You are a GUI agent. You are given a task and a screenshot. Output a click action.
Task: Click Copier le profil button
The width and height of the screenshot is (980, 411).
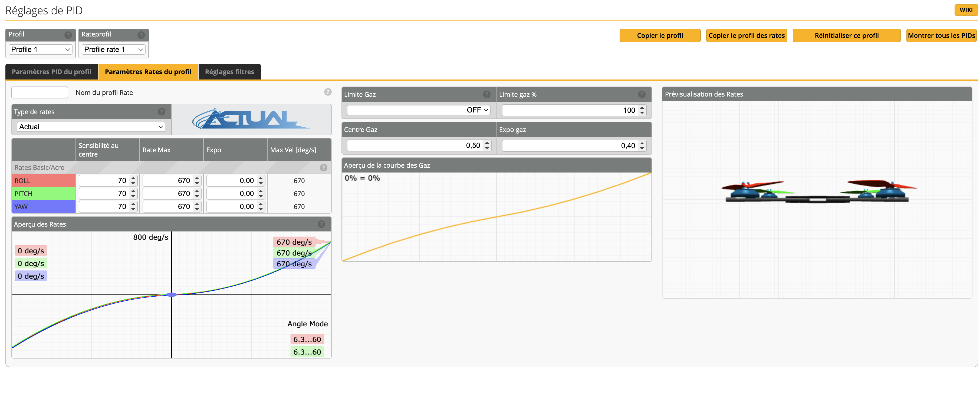pyautogui.click(x=660, y=35)
